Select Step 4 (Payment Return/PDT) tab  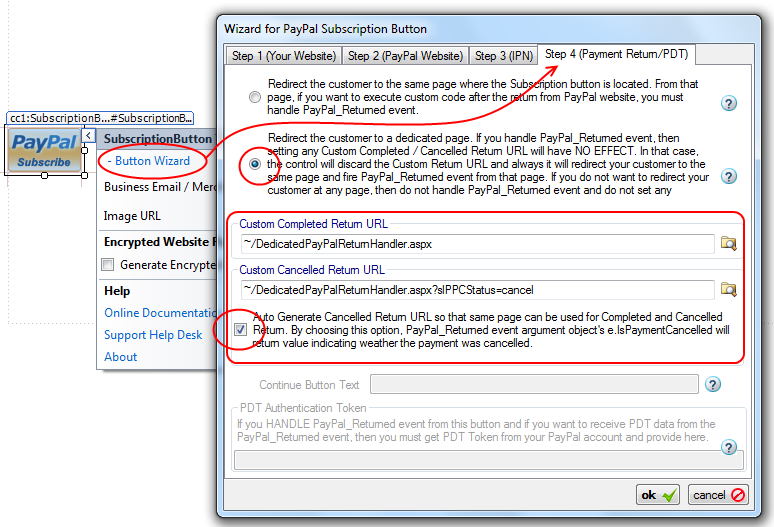click(x=617, y=54)
